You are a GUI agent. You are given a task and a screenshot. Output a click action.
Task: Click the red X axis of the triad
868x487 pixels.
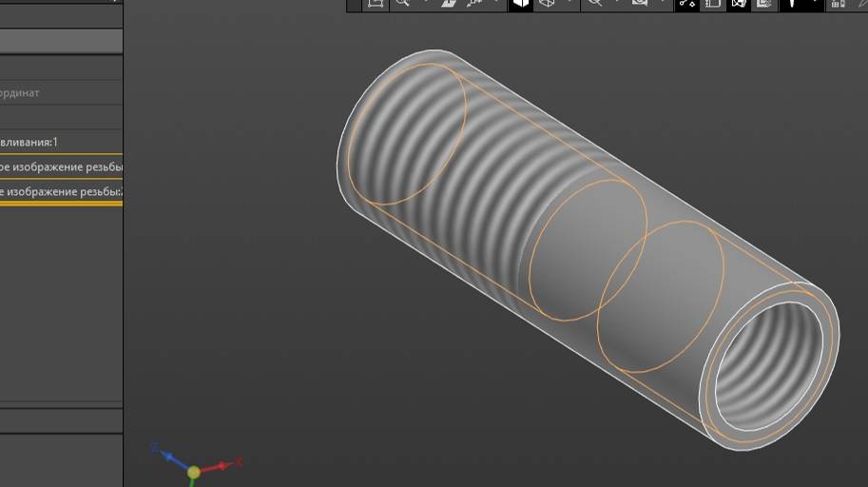click(222, 465)
